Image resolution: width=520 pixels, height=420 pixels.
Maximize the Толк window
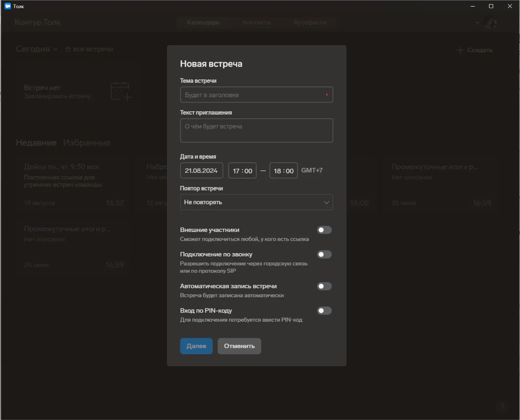pos(491,6)
